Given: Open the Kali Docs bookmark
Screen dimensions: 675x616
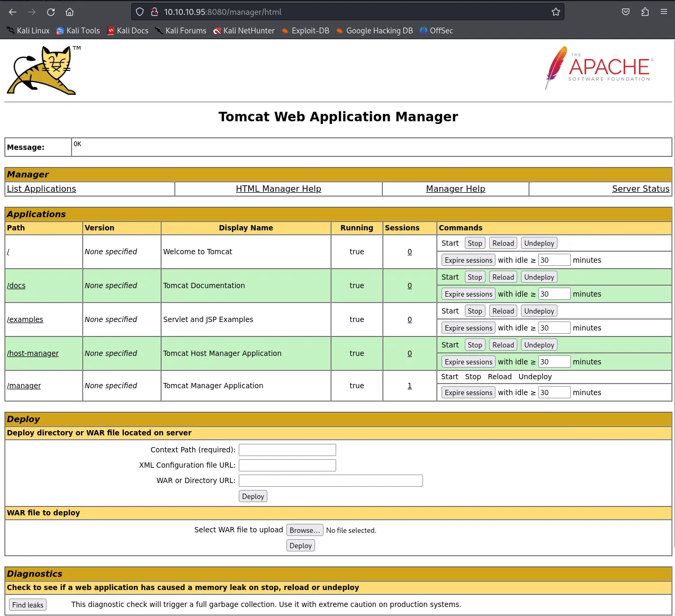Looking at the screenshot, I should (x=128, y=31).
